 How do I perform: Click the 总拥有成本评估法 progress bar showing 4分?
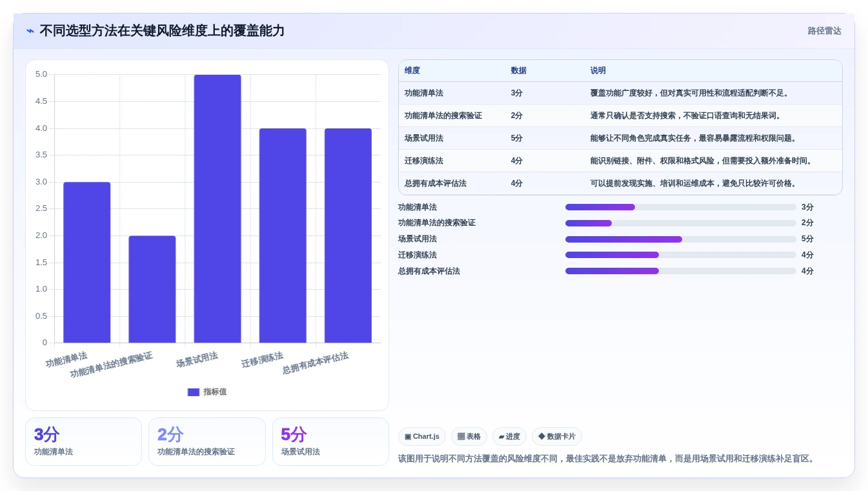[x=681, y=271]
